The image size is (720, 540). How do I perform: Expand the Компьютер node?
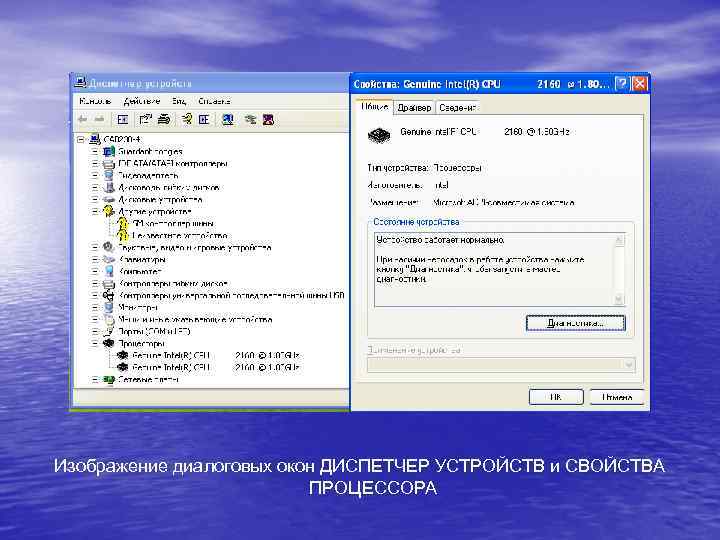[95, 271]
